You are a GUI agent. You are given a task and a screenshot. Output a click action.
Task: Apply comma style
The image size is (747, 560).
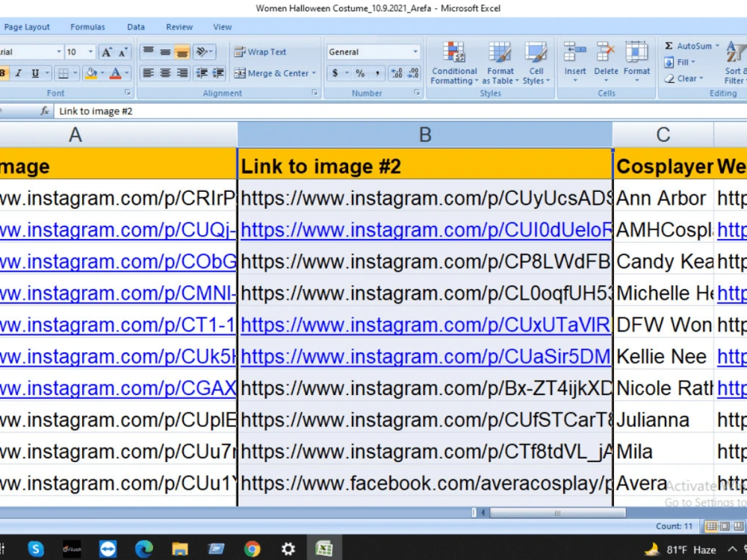[x=377, y=73]
